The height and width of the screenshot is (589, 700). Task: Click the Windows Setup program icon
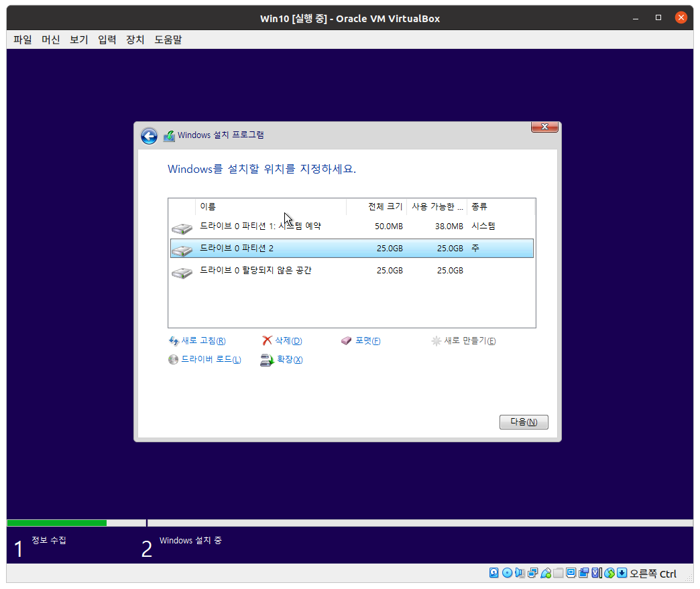click(169, 135)
